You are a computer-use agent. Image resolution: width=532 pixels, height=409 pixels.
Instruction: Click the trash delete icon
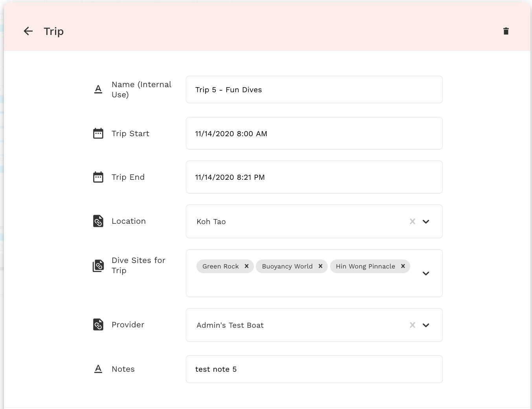506,31
